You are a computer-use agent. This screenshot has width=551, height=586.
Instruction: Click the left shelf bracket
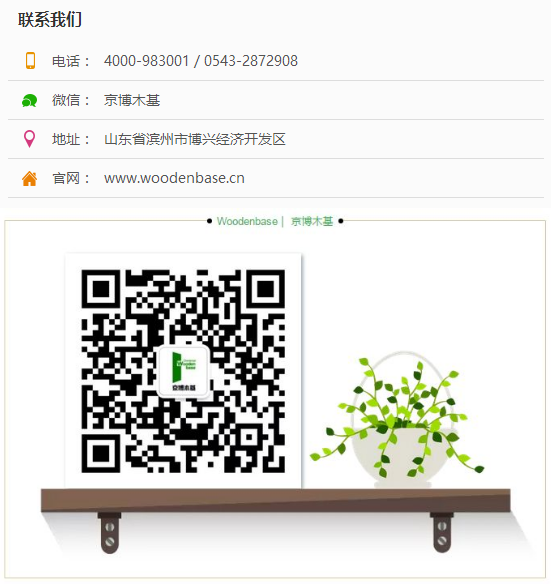click(x=110, y=533)
